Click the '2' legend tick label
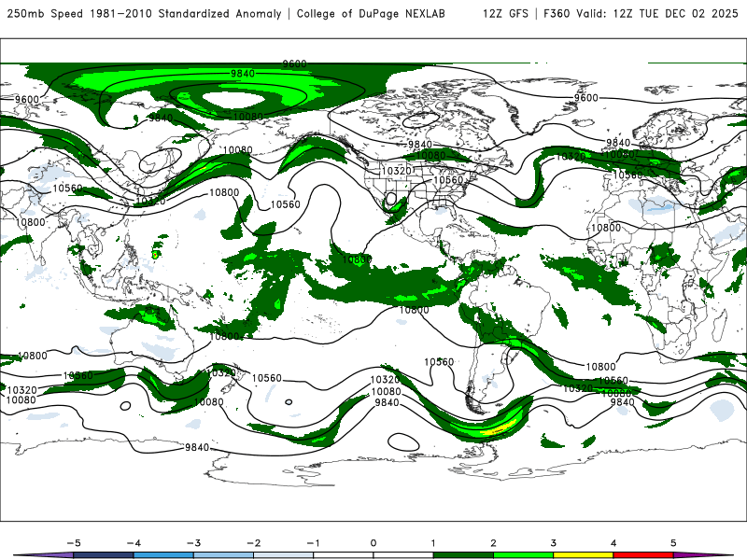 click(x=493, y=543)
